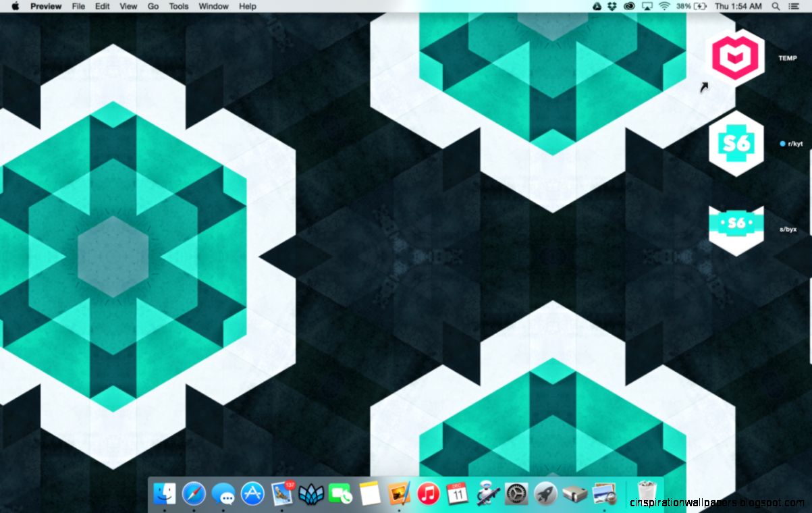Screen dimensions: 812x513
Task: Launch Safari from the dock
Action: pyautogui.click(x=194, y=493)
